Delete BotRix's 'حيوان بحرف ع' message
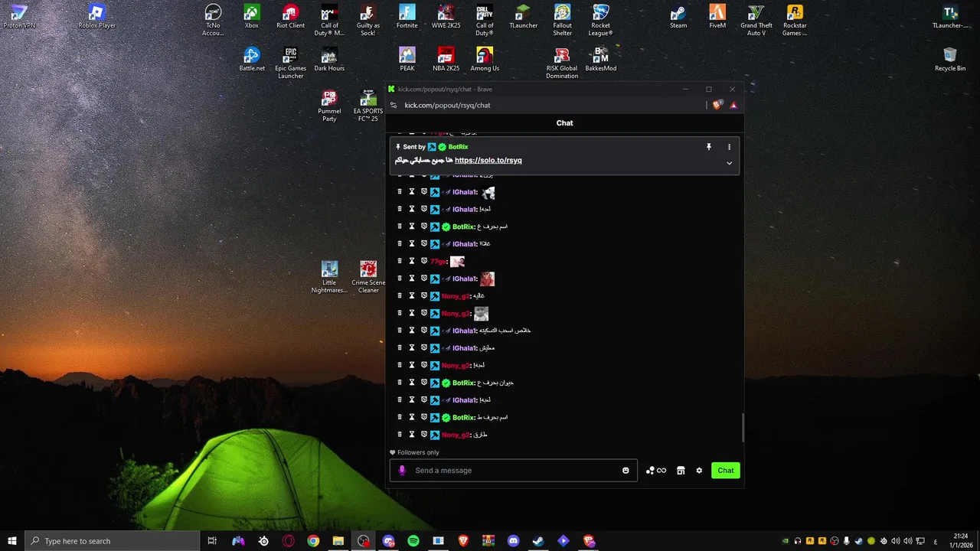Viewport: 980px width, 551px height. point(400,383)
